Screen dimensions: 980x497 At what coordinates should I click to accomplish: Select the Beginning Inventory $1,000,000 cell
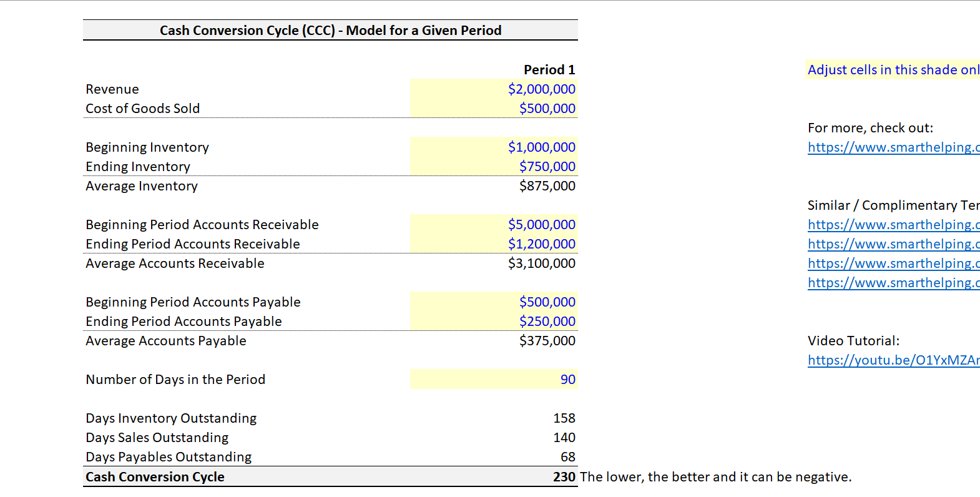click(x=494, y=147)
